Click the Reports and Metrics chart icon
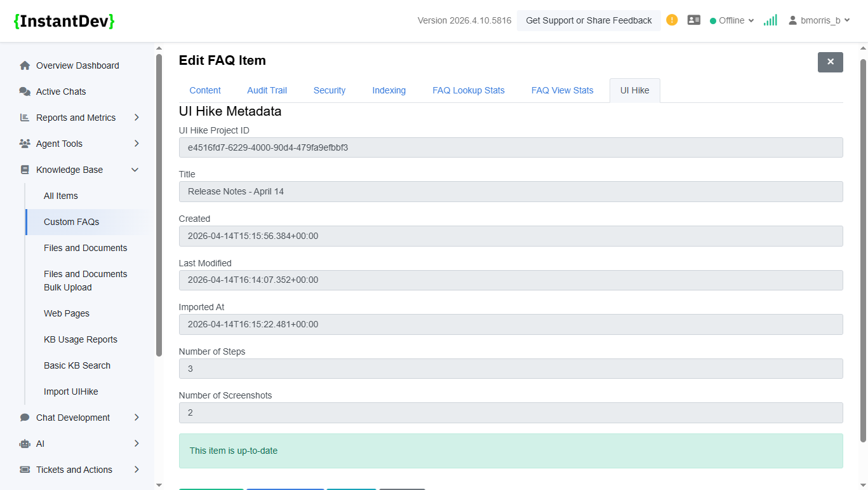This screenshot has height=490, width=868. [24, 117]
